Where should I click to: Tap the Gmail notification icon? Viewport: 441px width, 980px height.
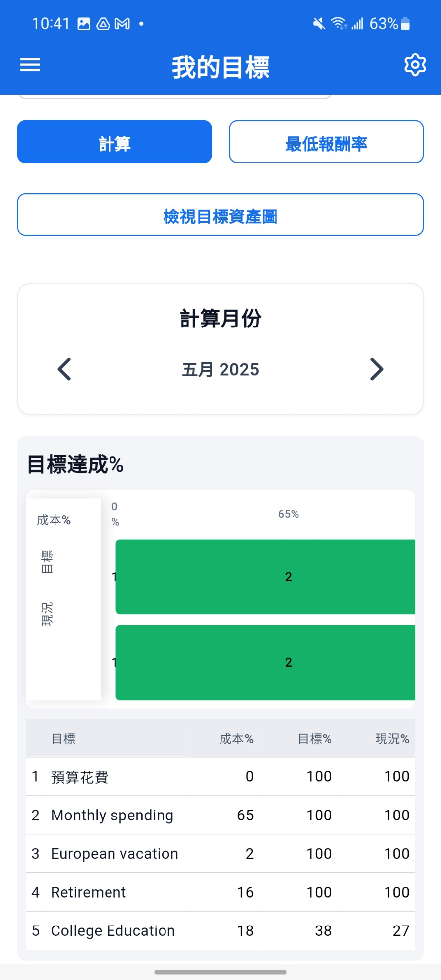coord(122,24)
